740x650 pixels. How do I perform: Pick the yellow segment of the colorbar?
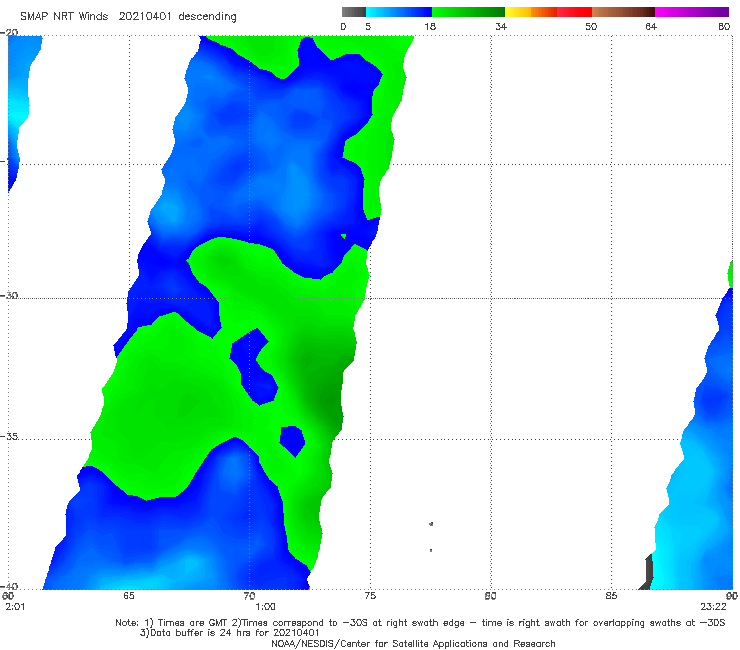518,12
